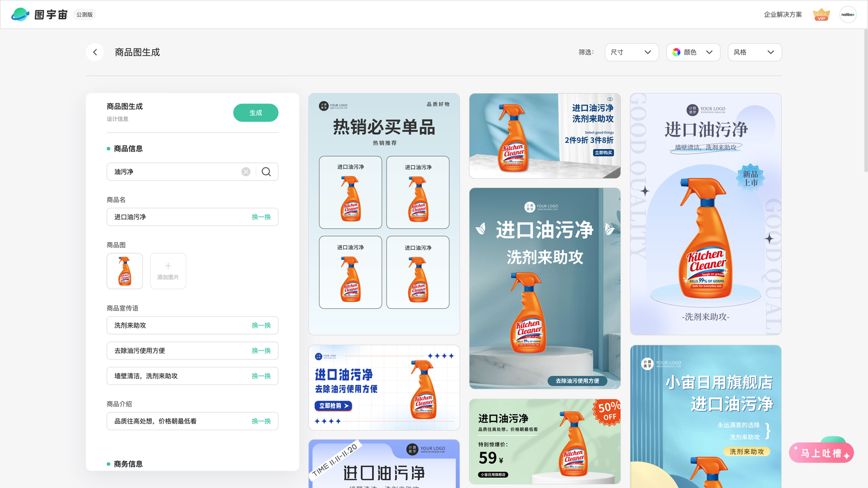This screenshot has width=868, height=488.
Task: Click the 商务信息 section heading
Action: pos(128,464)
